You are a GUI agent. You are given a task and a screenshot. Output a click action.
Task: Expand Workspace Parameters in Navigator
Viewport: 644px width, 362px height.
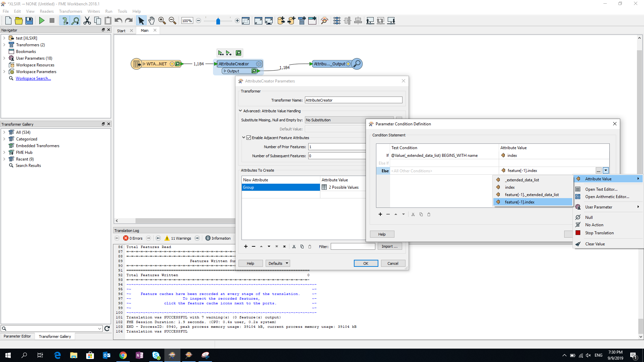click(x=4, y=72)
